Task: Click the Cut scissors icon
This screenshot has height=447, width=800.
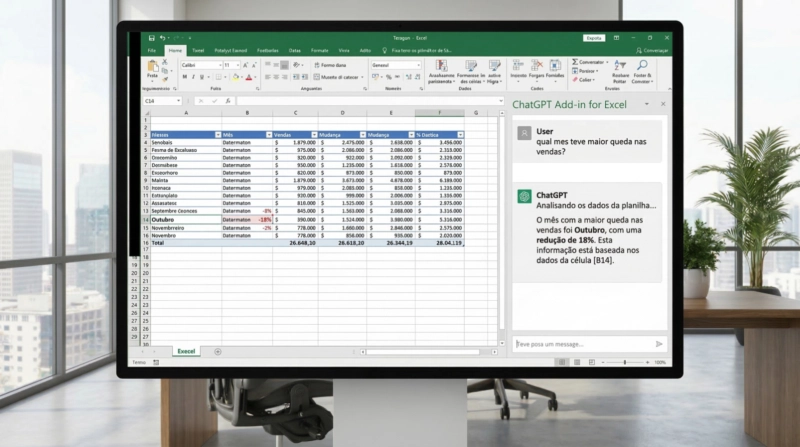Action: point(165,62)
